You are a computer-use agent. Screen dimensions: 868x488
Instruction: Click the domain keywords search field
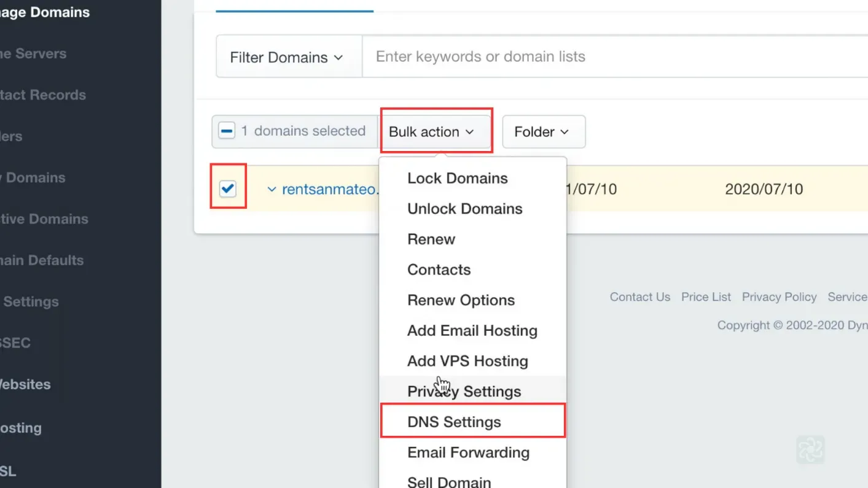tap(615, 57)
